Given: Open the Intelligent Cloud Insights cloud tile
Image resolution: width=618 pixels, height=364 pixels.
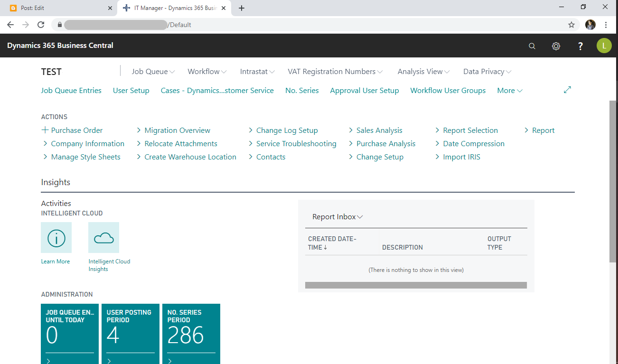Looking at the screenshot, I should [x=103, y=237].
